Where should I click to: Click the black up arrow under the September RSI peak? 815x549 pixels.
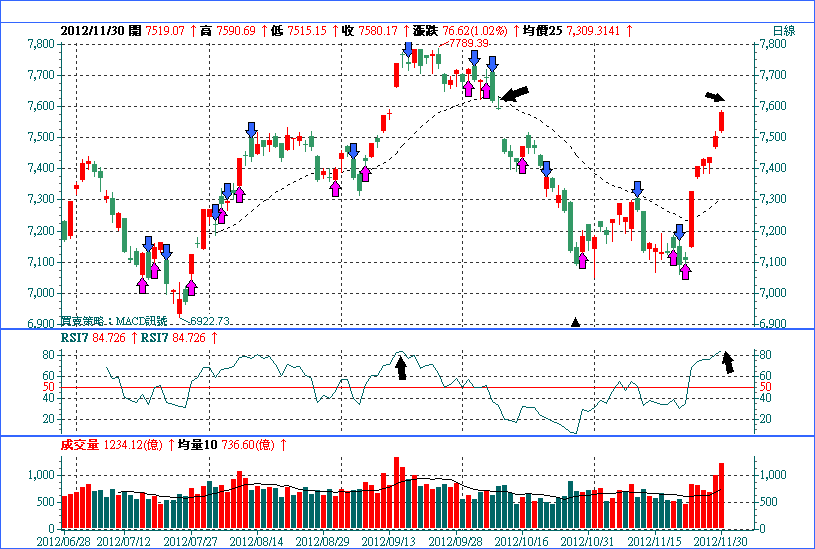point(401,368)
